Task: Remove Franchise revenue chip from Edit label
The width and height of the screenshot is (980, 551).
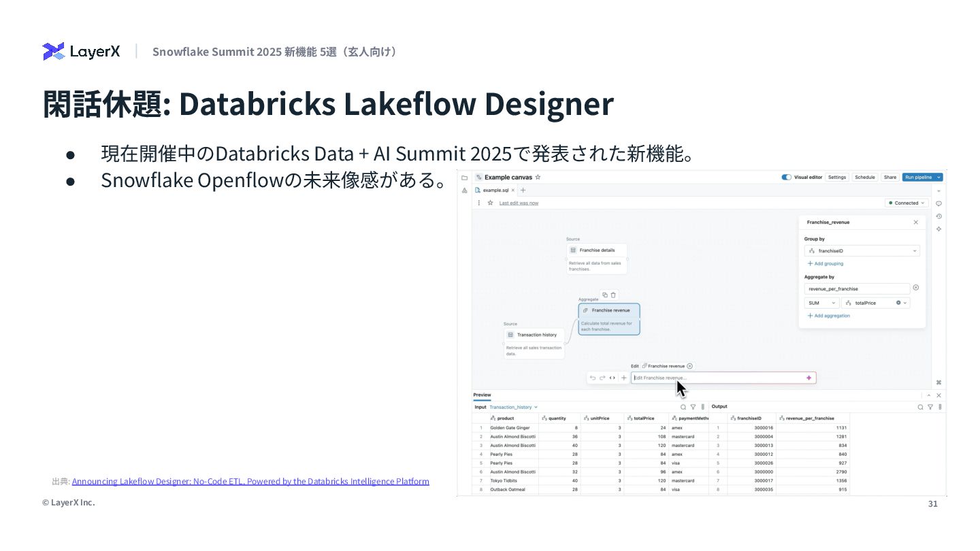Action: click(x=689, y=366)
